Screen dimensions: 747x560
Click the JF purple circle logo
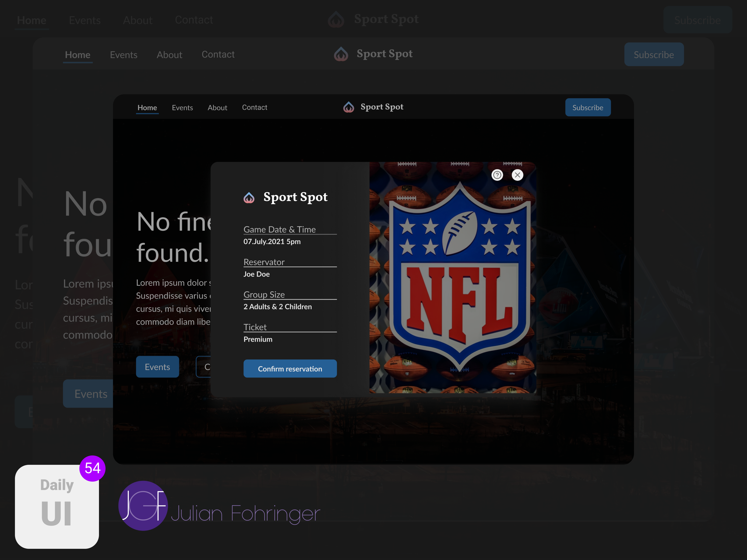tap(143, 505)
